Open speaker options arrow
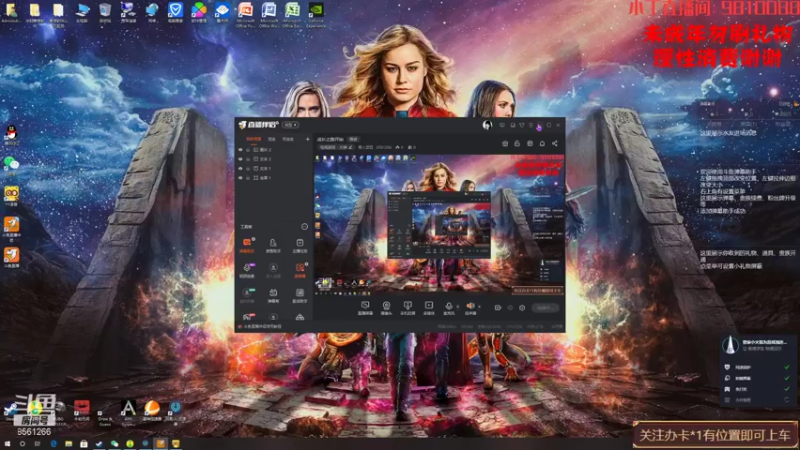The width and height of the screenshot is (800, 450). click(x=479, y=306)
